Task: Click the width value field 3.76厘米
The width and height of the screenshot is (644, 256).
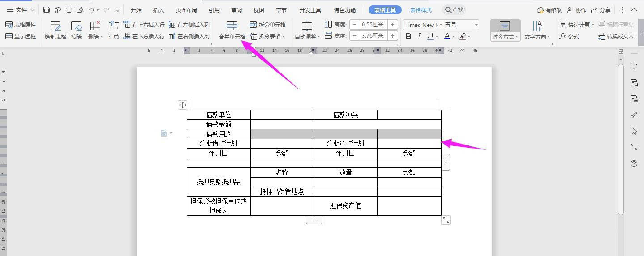Action: 373,36
